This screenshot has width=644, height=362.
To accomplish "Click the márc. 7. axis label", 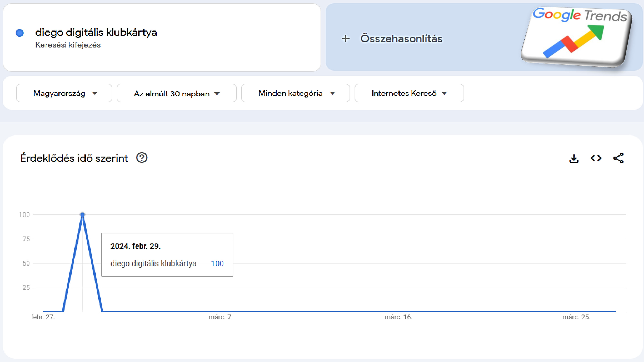I will click(221, 317).
